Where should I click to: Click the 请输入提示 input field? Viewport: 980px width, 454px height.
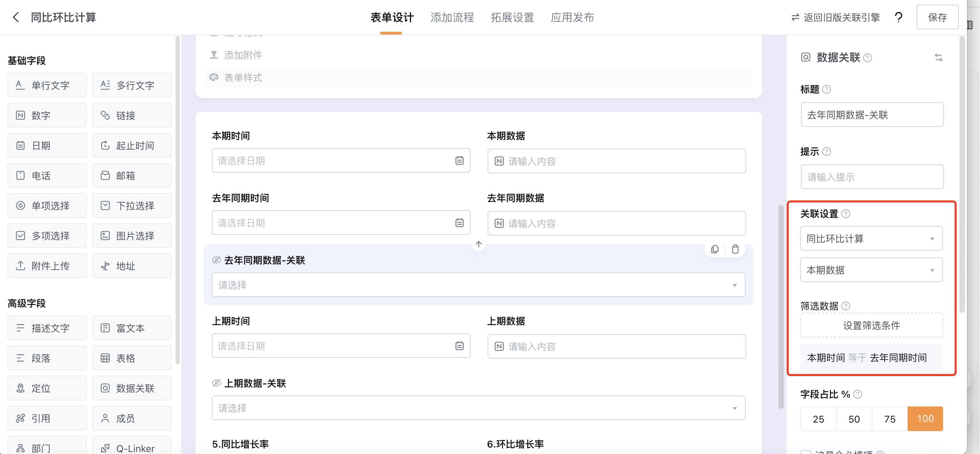[x=872, y=177]
